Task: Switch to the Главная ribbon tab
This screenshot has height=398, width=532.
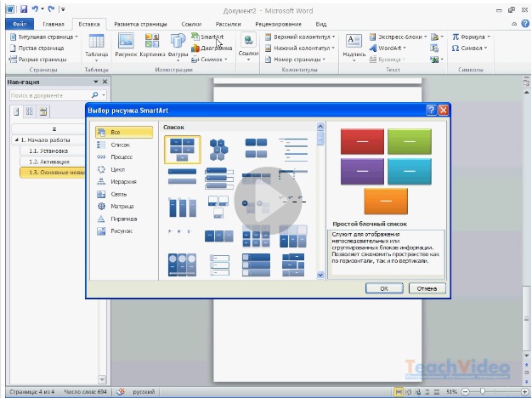Action: [54, 24]
